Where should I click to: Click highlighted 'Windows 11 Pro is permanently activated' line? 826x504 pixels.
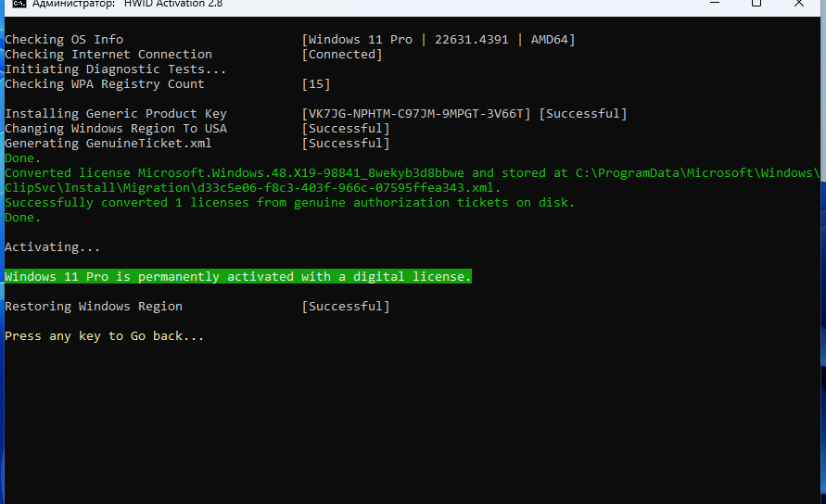pyautogui.click(x=238, y=276)
